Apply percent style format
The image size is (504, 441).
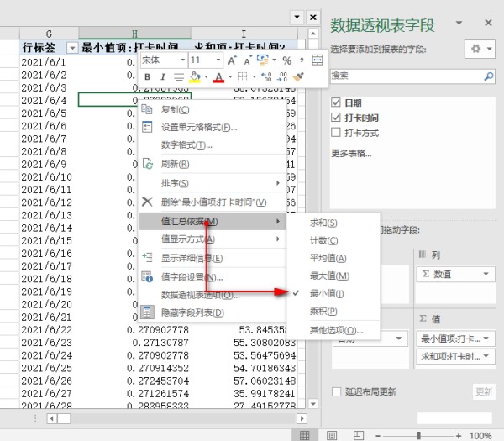click(x=287, y=60)
